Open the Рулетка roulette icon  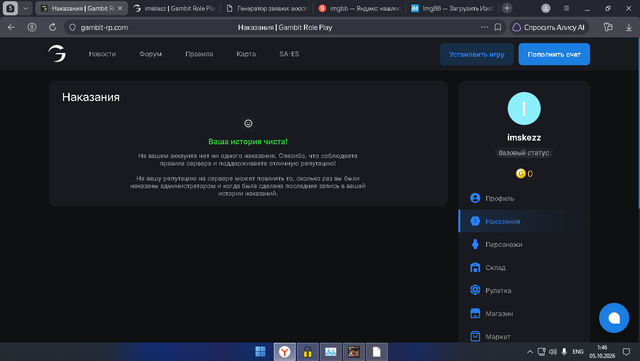[x=475, y=290]
